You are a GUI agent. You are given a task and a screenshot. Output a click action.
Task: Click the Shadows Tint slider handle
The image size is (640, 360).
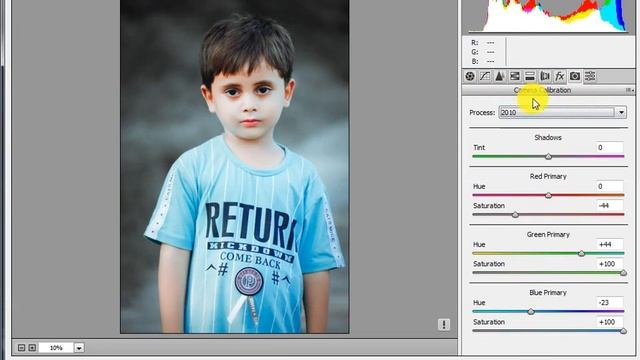point(549,157)
